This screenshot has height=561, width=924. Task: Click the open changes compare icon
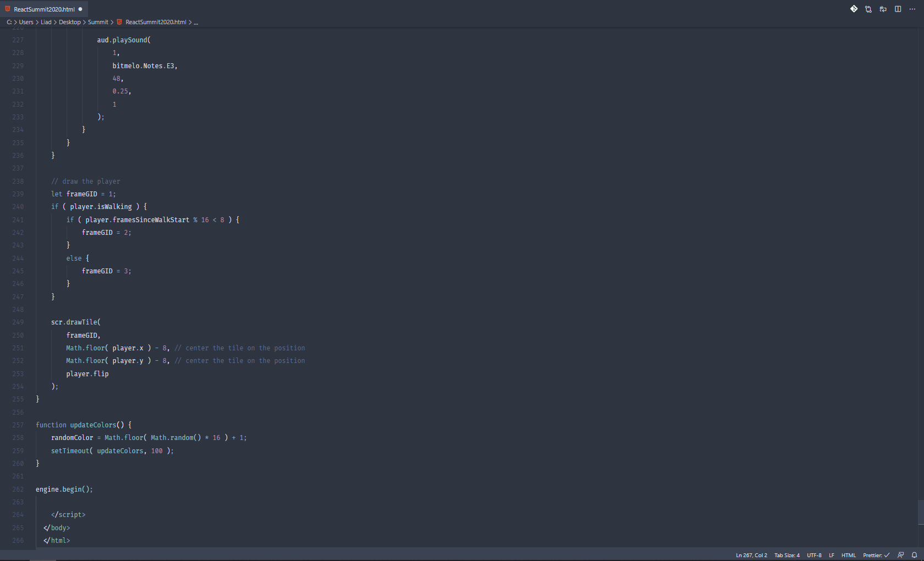[x=868, y=9]
